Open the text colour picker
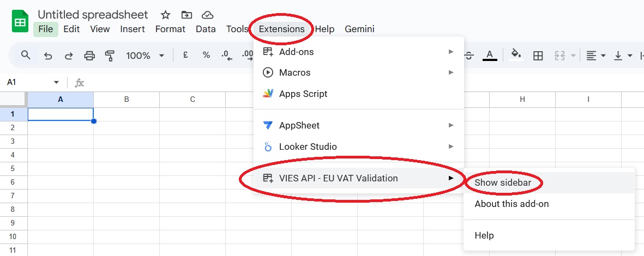644x256 pixels. pyautogui.click(x=490, y=56)
